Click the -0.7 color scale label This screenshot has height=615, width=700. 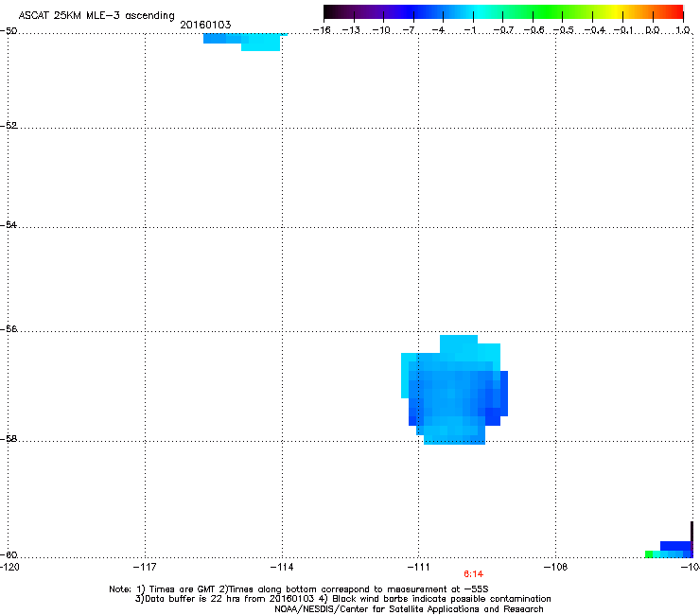coord(503,30)
